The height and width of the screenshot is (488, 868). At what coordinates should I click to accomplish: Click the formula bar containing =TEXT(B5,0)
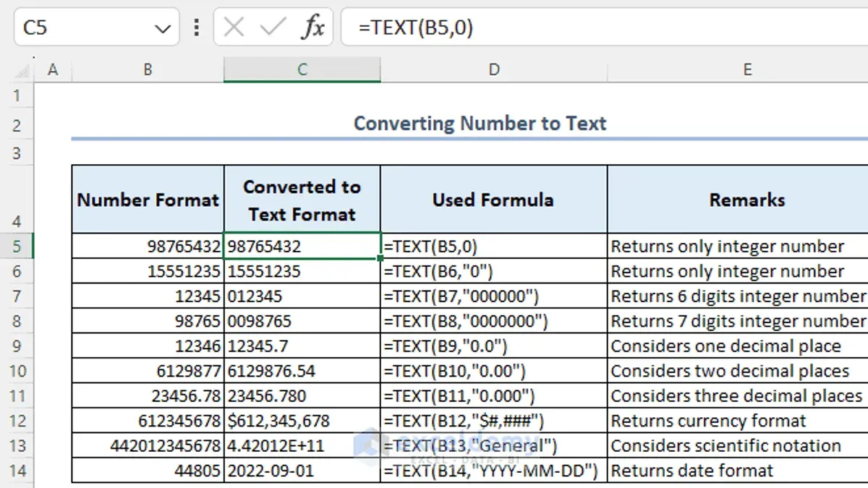604,27
